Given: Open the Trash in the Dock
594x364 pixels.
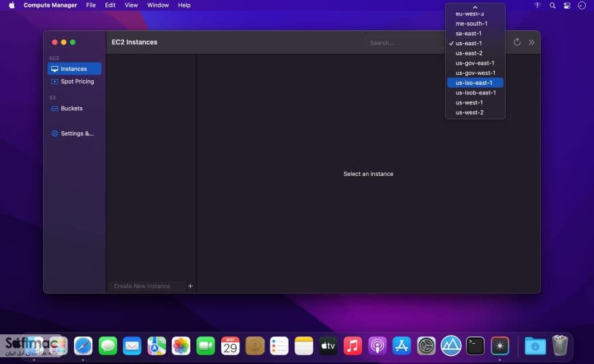Looking at the screenshot, I should click(x=560, y=345).
